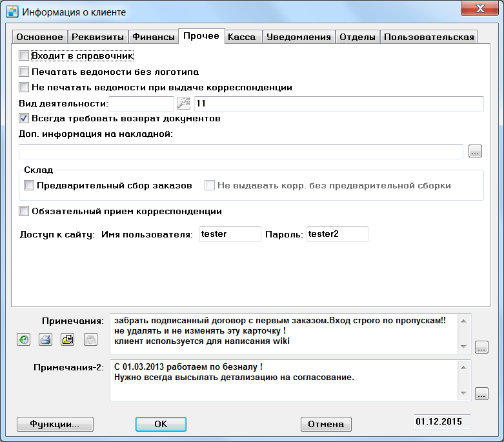Enable the Входит в справочник checkbox
Screen dimensions: 504x442
click(x=24, y=55)
